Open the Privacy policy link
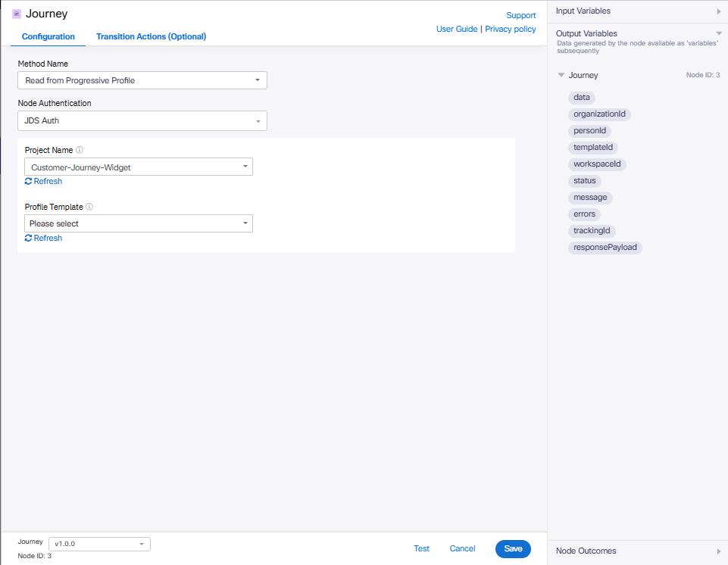728x565 pixels. (511, 29)
